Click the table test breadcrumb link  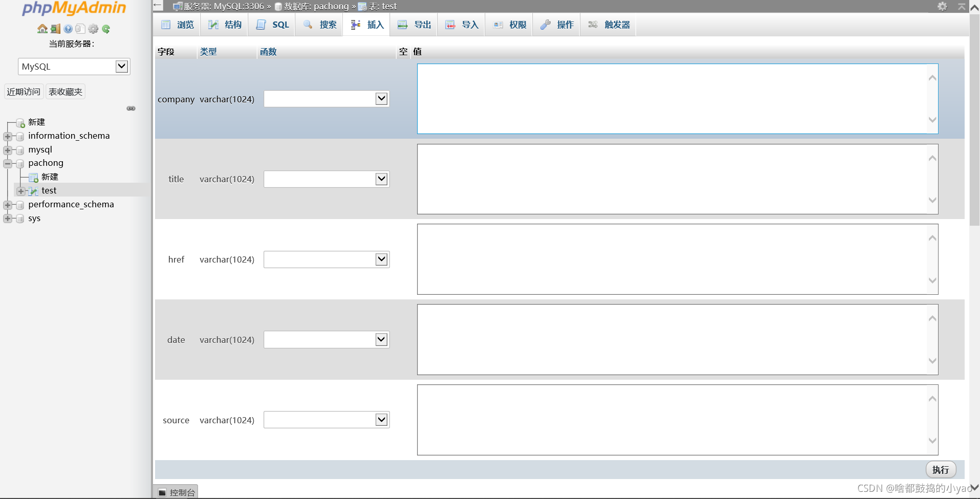(383, 6)
